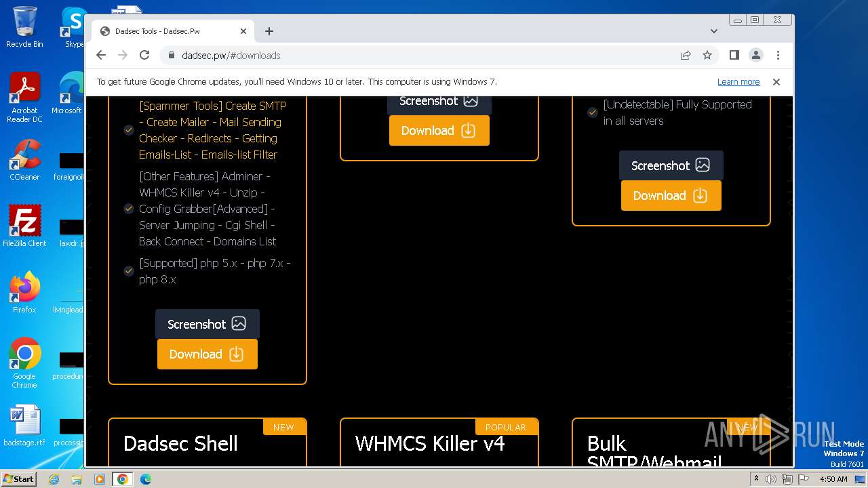Open Recycle Bin on the desktop
Viewport: 868px width, 488px height.
24,27
